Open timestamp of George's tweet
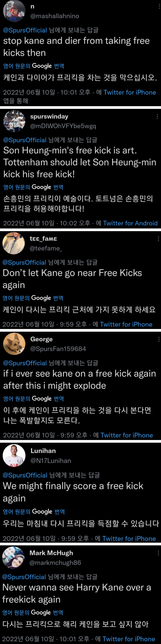The image size is (161, 644). (x=45, y=435)
